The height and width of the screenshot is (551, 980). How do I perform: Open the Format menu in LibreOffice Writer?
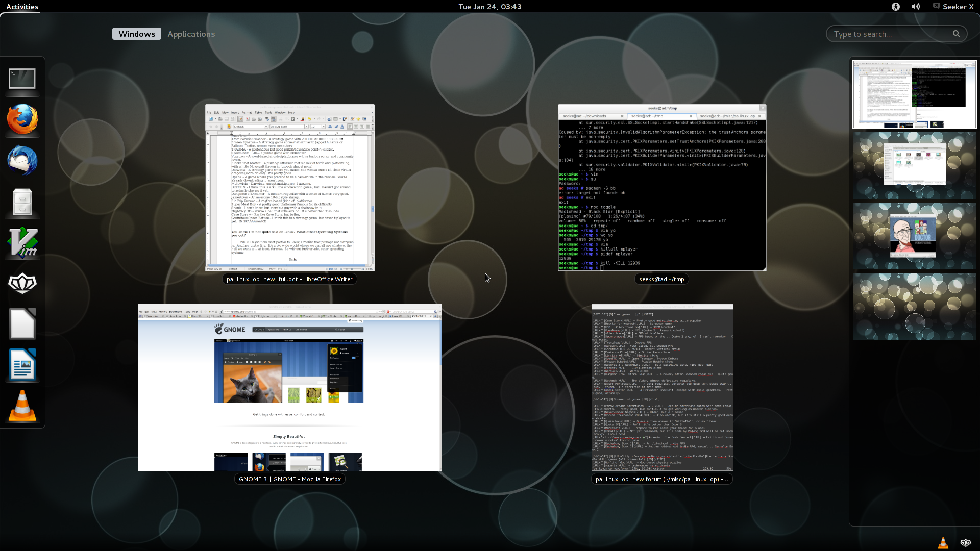[x=247, y=113]
